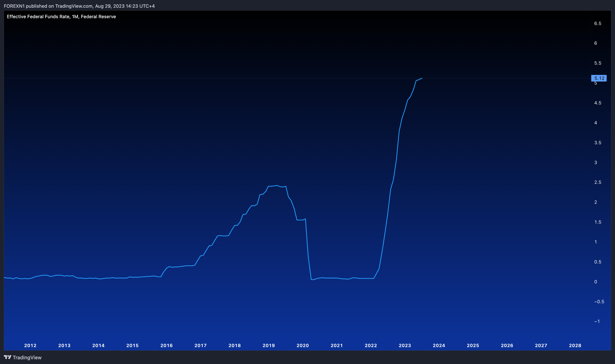This screenshot has width=615, height=364.
Task: Click the 2017 time axis label
Action: [201, 345]
